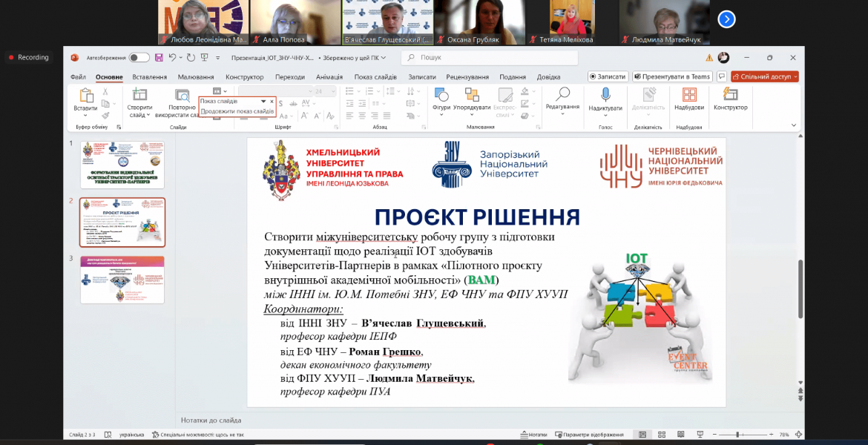The width and height of the screenshot is (868, 445).
Task: Expand the undo history dropdown arrow
Action: coord(181,58)
